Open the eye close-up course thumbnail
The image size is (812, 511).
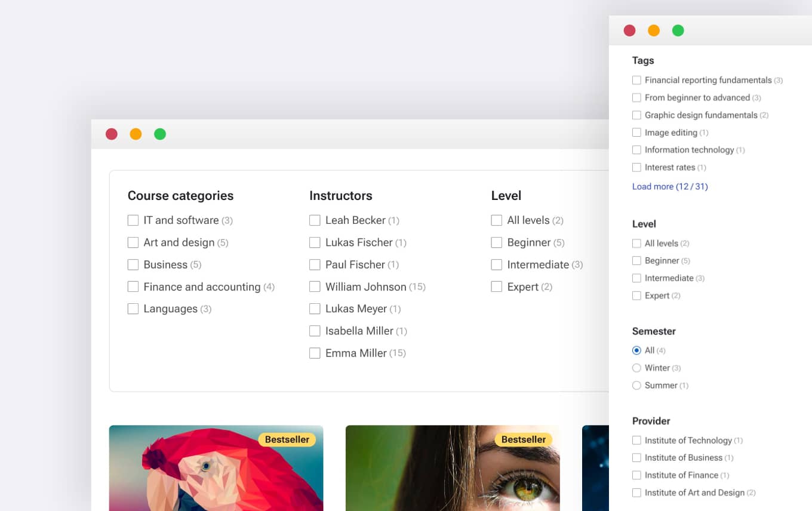pyautogui.click(x=453, y=468)
